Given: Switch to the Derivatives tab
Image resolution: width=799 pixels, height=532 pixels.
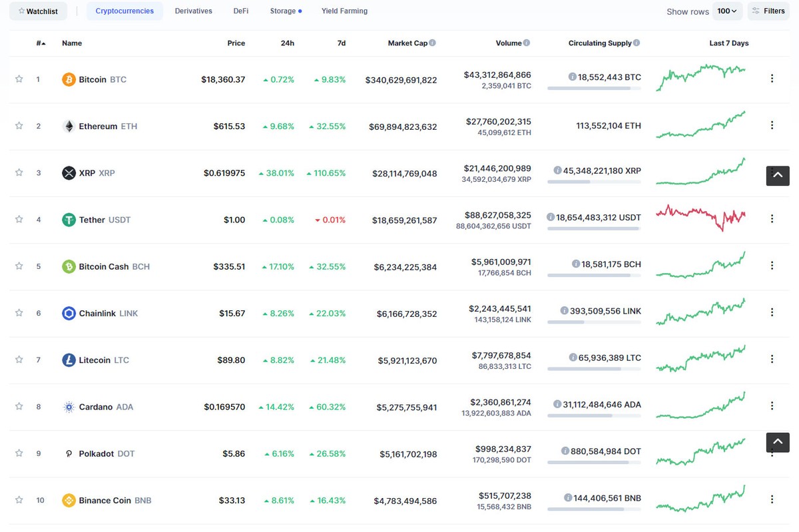Looking at the screenshot, I should point(193,11).
